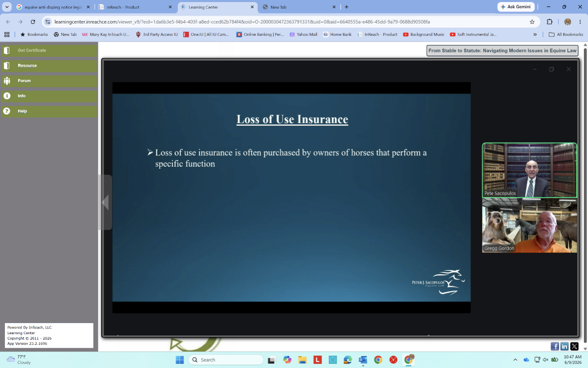Screen dimensions: 588x368
Task: Open File Explorer from the taskbar
Action: (x=302, y=360)
